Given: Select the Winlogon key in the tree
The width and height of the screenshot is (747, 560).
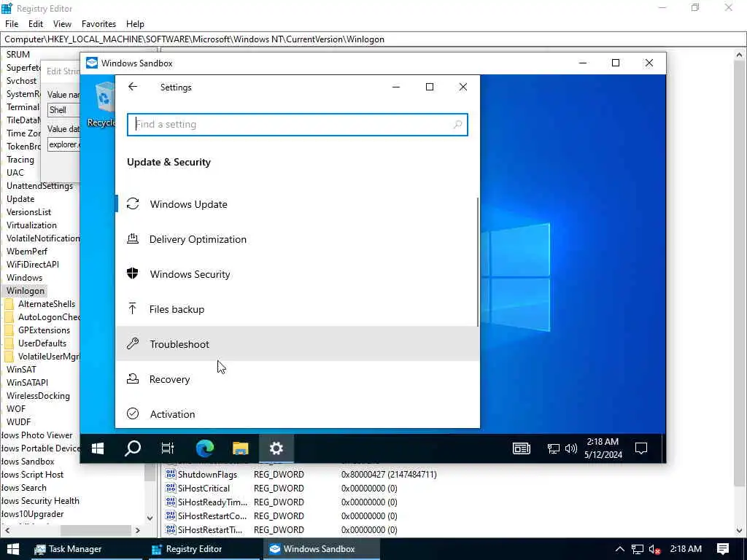Looking at the screenshot, I should point(26,290).
